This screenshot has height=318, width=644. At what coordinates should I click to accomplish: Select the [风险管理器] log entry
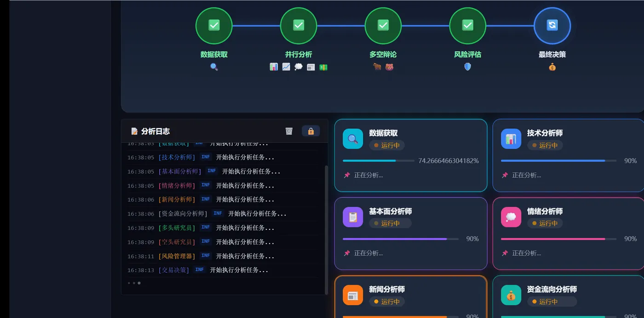click(223, 256)
